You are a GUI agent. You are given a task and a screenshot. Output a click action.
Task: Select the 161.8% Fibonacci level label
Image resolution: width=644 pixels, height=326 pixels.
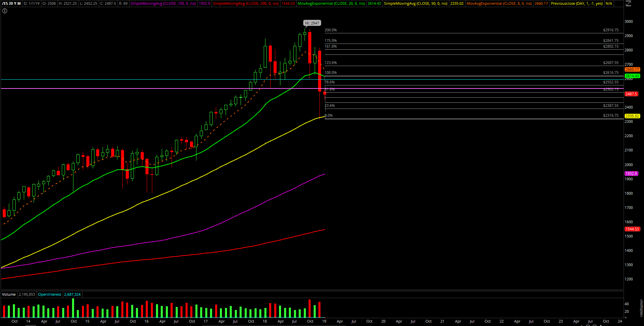pyautogui.click(x=331, y=46)
